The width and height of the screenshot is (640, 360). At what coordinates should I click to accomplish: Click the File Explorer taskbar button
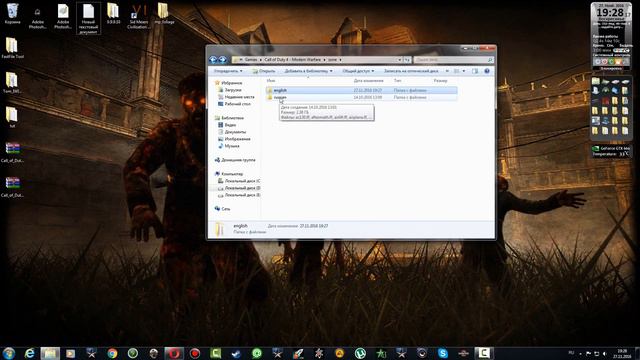point(50,353)
